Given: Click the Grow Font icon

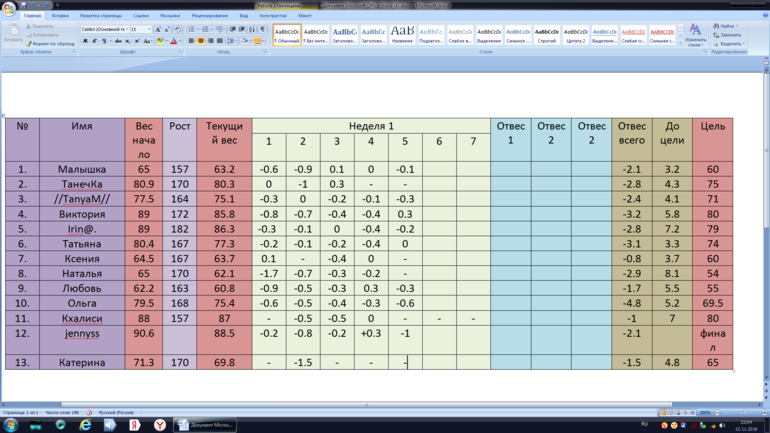Looking at the screenshot, I should [x=157, y=30].
